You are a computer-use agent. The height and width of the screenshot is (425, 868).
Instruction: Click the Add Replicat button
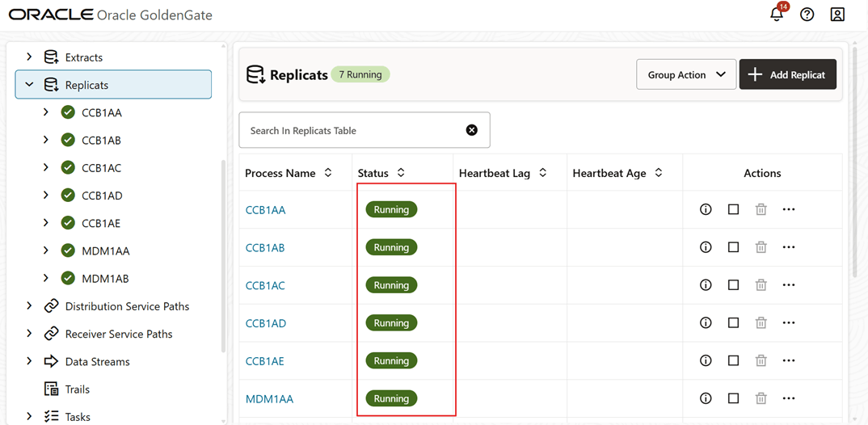(x=788, y=74)
